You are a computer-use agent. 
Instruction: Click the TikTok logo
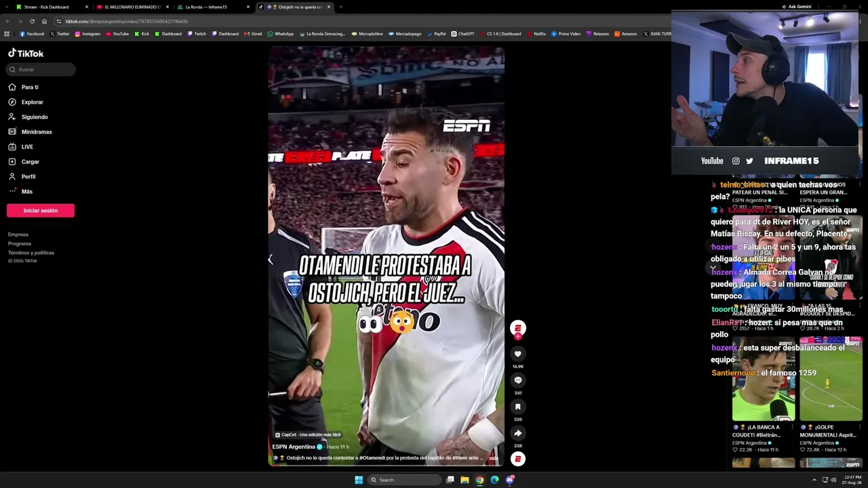pos(26,54)
